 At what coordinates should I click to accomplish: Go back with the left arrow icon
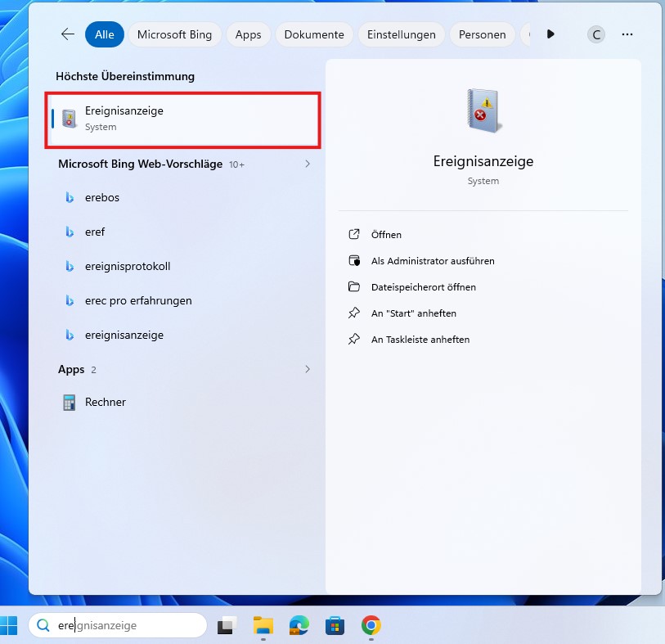point(68,34)
